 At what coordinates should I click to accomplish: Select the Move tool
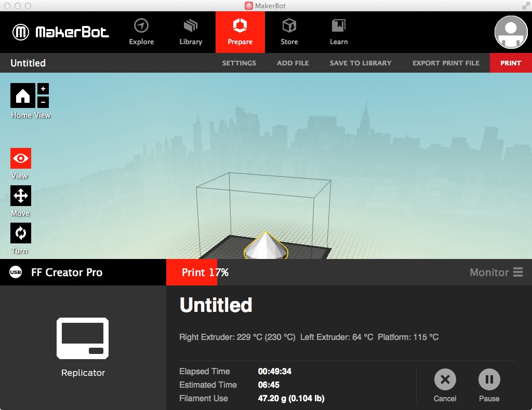[21, 196]
